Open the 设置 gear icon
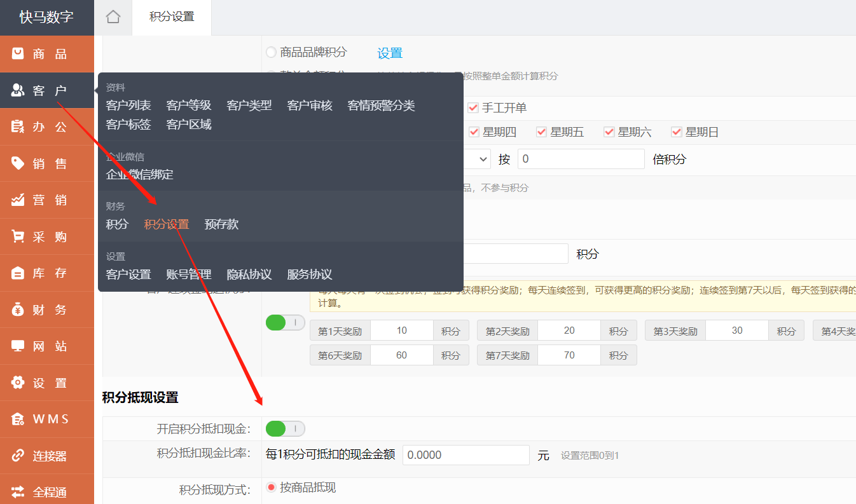The height and width of the screenshot is (504, 856). tap(18, 383)
